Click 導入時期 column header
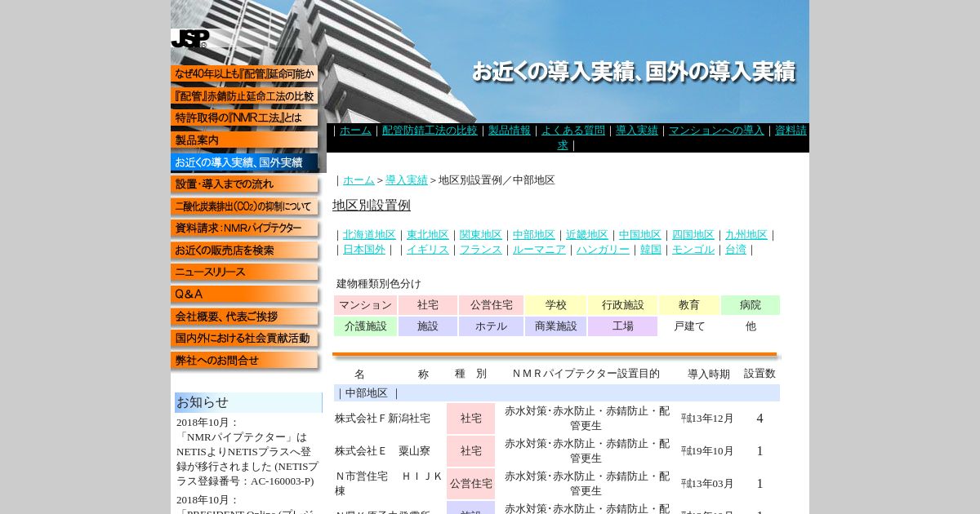Viewport: 980px width, 514px height. pyautogui.click(x=708, y=374)
